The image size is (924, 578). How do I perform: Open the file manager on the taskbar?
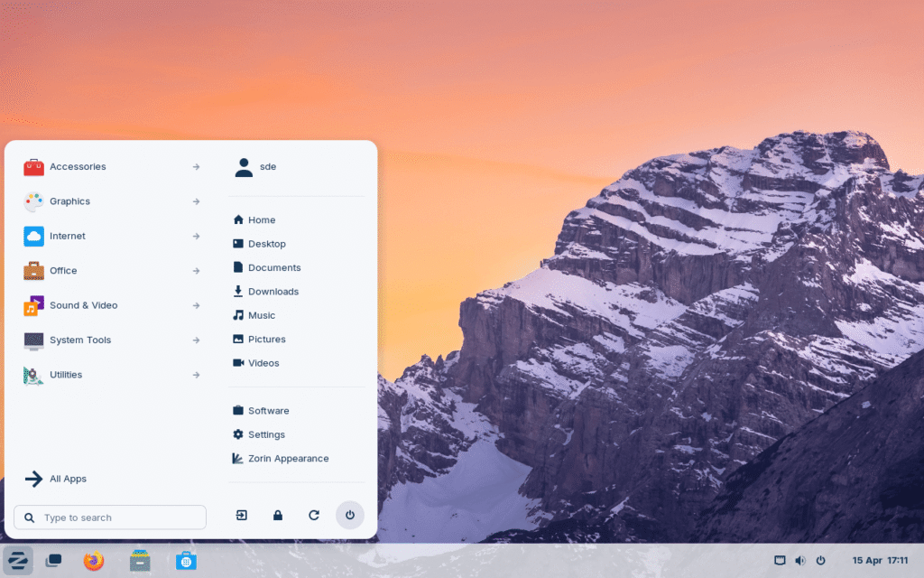139,561
